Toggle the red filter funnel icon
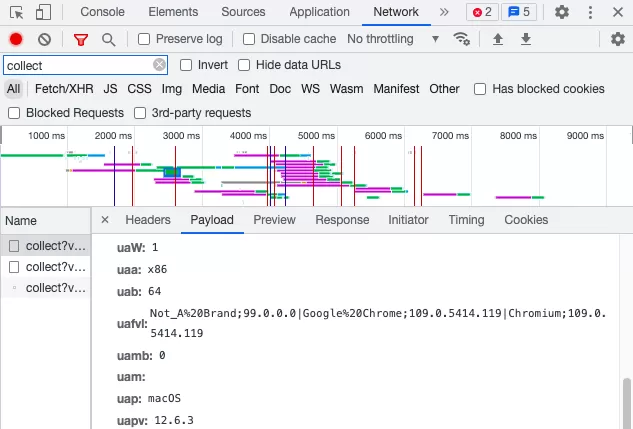633x429 pixels. tap(81, 39)
